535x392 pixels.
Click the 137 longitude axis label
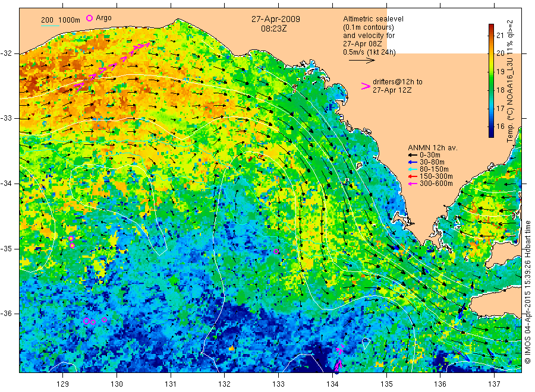click(x=494, y=384)
